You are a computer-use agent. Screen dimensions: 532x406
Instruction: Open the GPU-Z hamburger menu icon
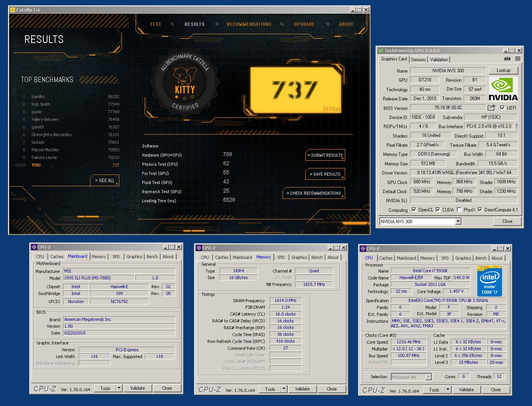click(x=518, y=59)
